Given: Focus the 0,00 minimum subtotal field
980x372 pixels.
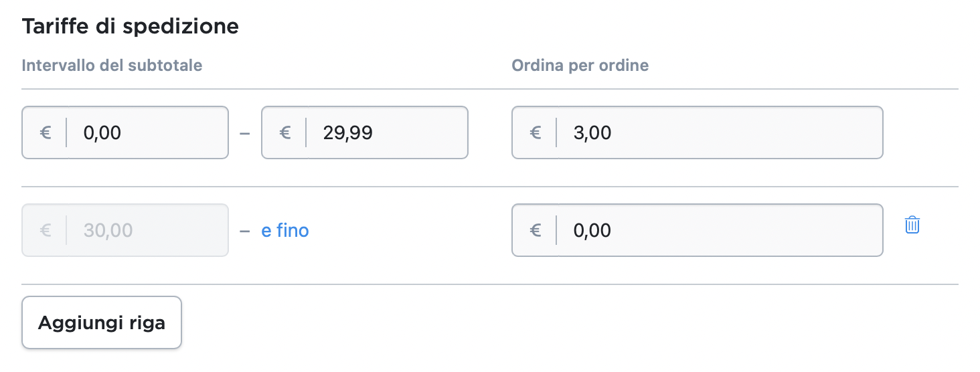Looking at the screenshot, I should (x=147, y=132).
